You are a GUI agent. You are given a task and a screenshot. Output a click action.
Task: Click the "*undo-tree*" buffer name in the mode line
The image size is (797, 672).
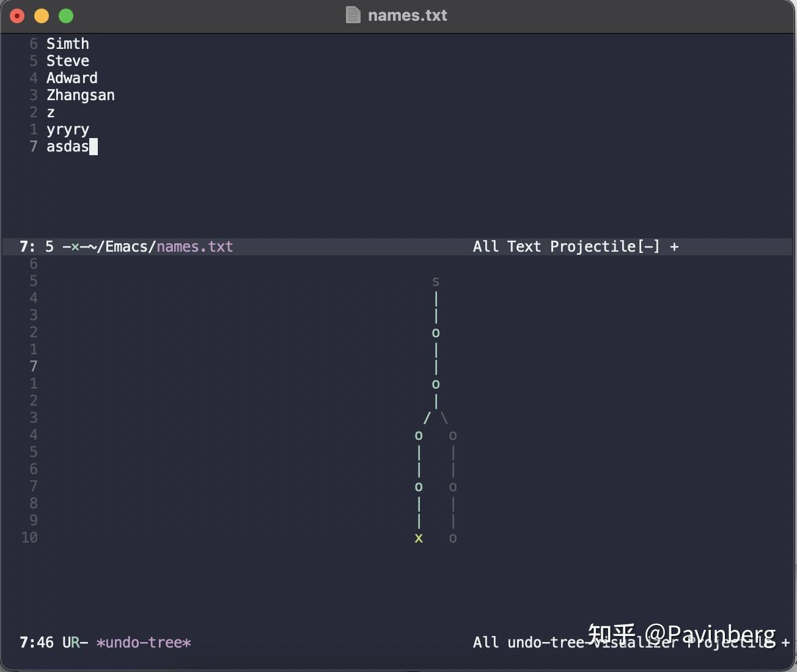point(144,643)
